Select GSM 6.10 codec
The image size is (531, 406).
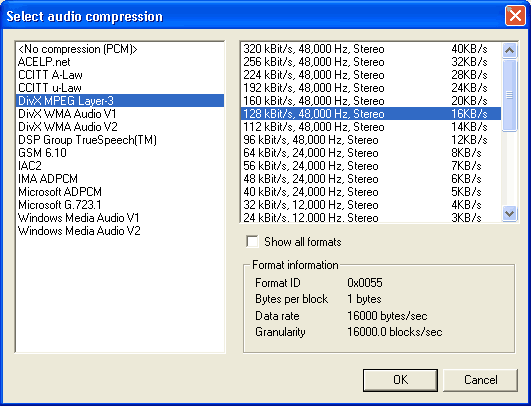[x=120, y=152]
